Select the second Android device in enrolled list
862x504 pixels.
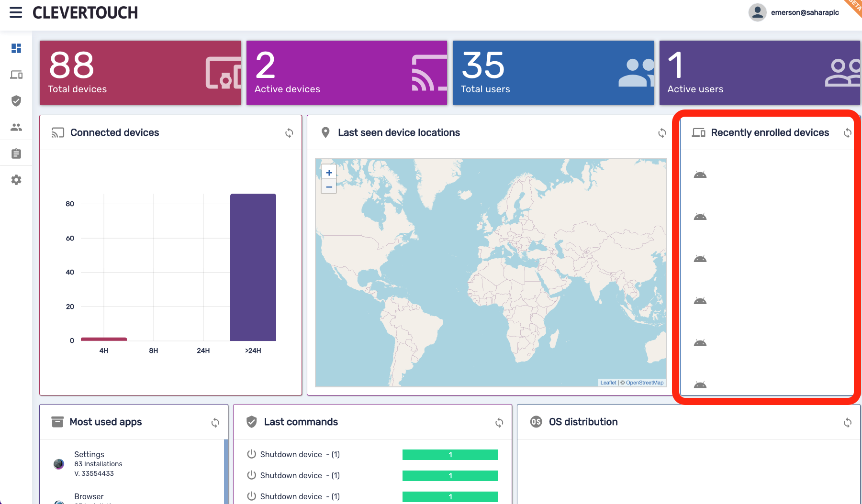click(x=700, y=217)
